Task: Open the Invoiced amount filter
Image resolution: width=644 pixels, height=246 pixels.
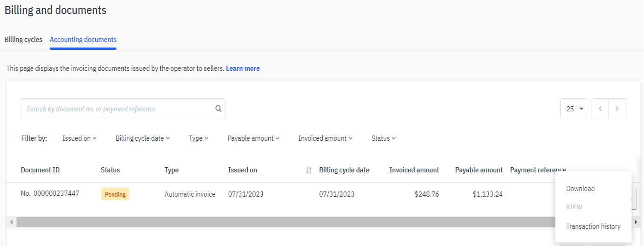Action: tap(325, 138)
